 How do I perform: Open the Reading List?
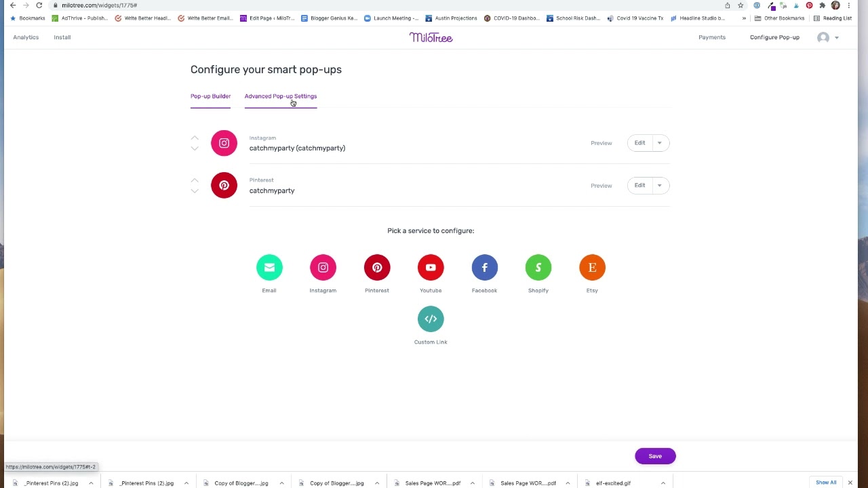[833, 18]
